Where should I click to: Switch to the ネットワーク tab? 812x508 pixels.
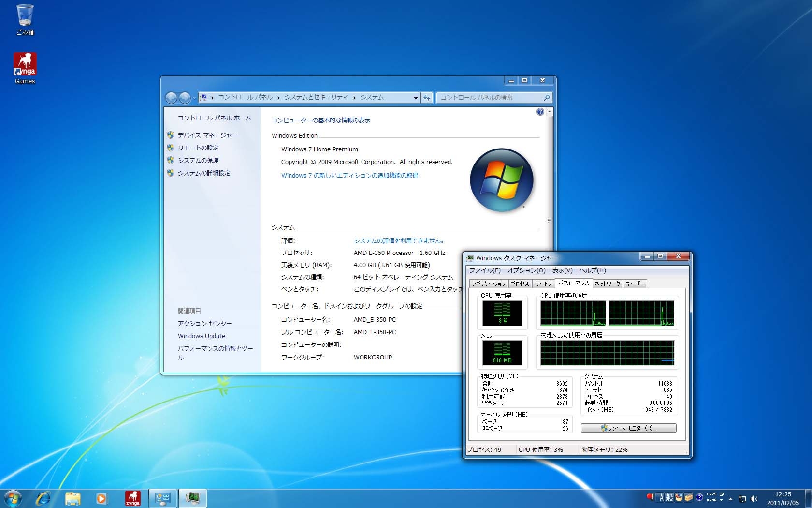[607, 284]
